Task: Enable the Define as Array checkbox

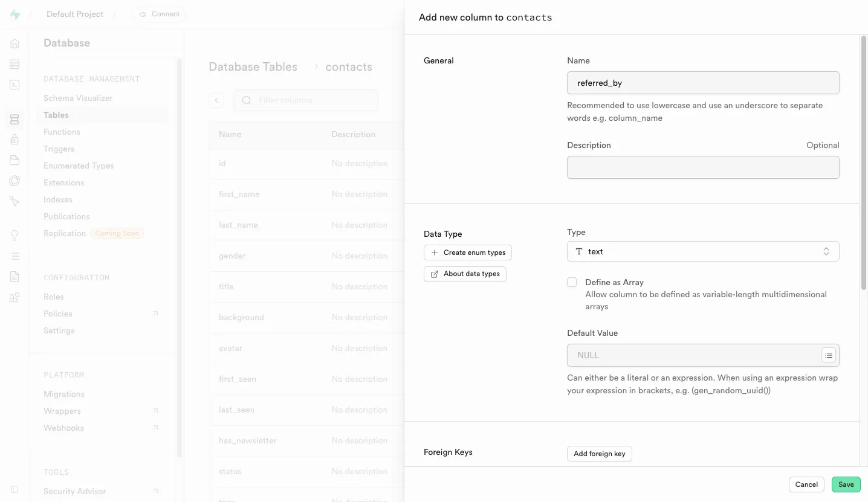Action: [572, 282]
